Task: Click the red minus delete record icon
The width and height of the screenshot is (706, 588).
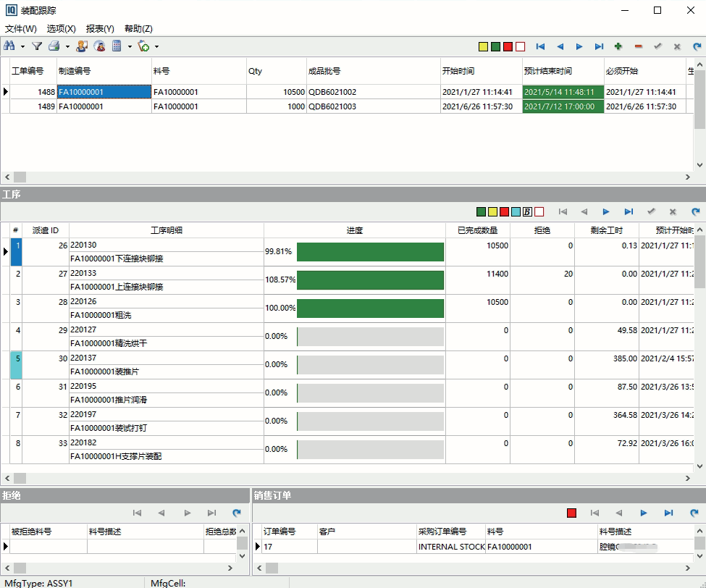Action: coord(638,46)
